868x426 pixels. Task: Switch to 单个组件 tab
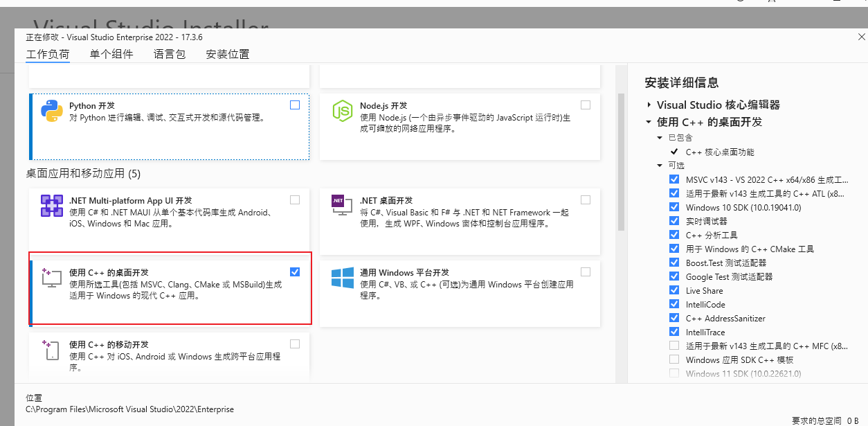(111, 54)
